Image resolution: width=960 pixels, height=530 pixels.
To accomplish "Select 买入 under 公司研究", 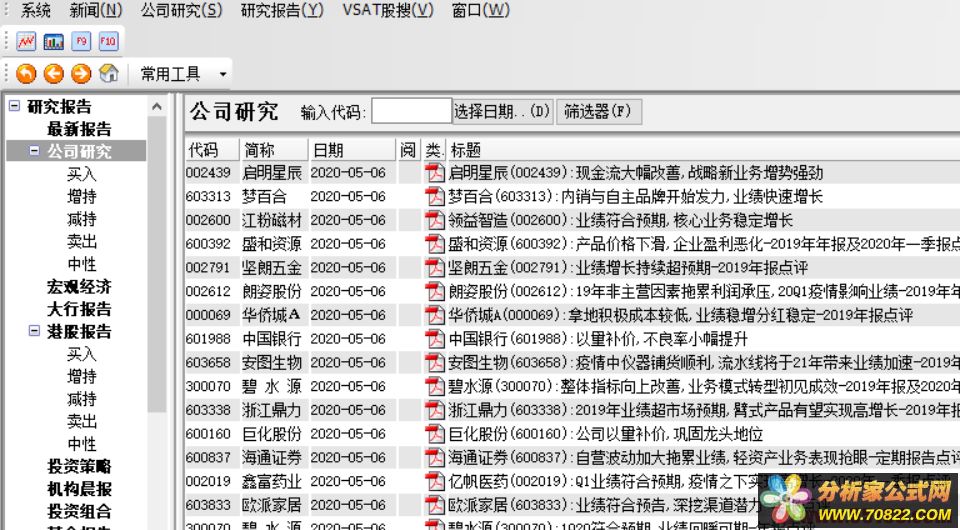I will click(x=81, y=174).
